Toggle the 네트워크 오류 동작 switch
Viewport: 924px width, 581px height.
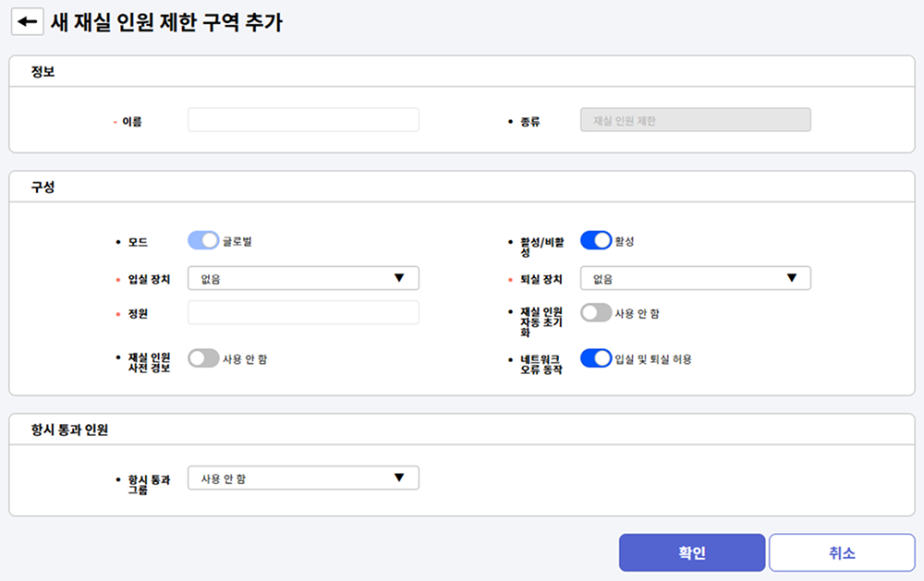coord(596,358)
